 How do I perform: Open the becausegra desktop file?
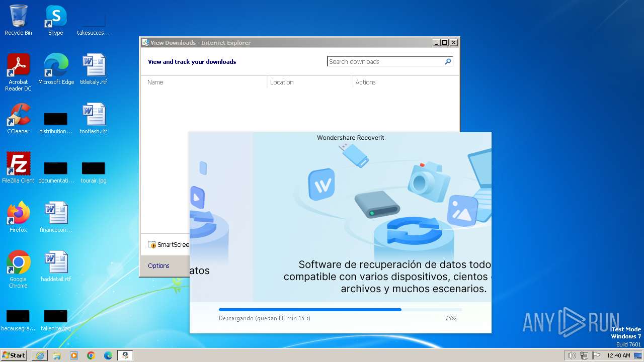pos(18,320)
